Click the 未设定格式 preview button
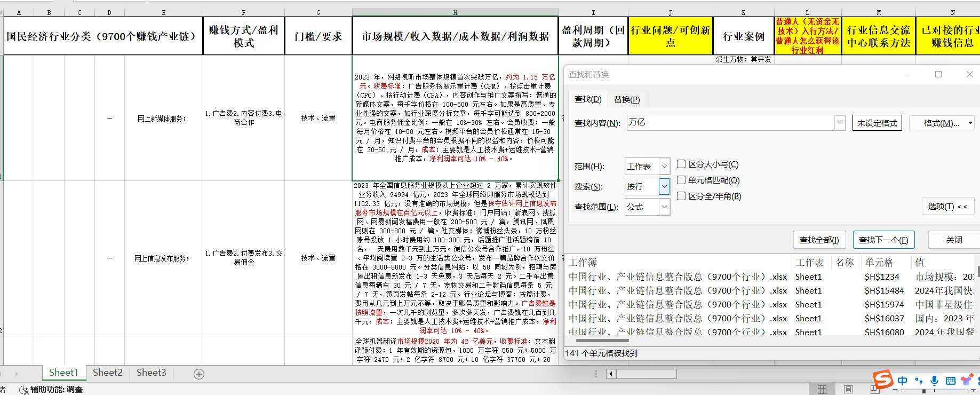The height and width of the screenshot is (395, 980). point(877,123)
